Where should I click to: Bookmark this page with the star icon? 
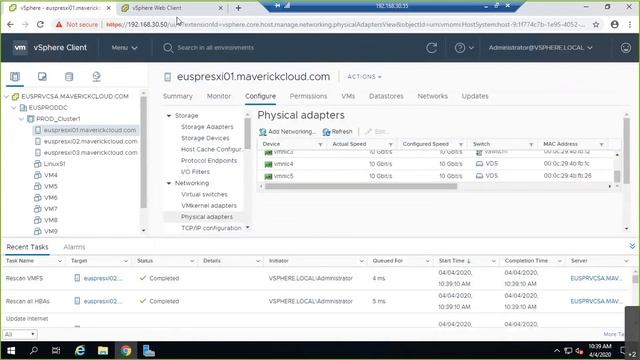(596, 24)
